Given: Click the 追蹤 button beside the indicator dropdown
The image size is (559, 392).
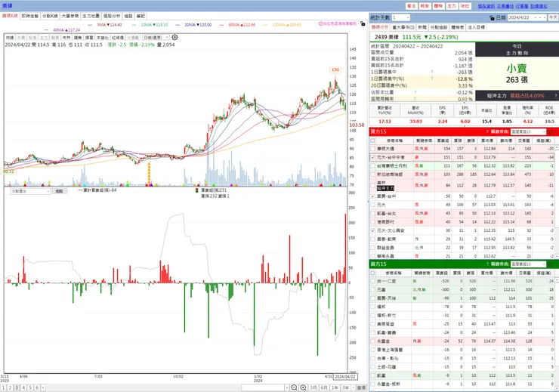Looking at the screenshot, I should [x=59, y=191].
